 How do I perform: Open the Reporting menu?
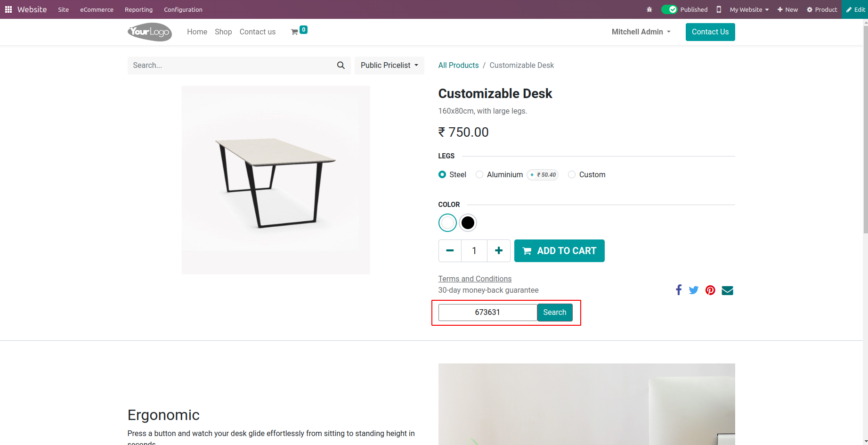138,9
